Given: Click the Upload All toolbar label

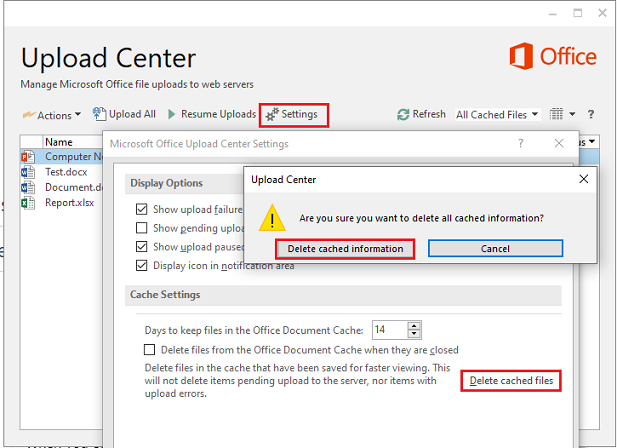Looking at the screenshot, I should [132, 114].
